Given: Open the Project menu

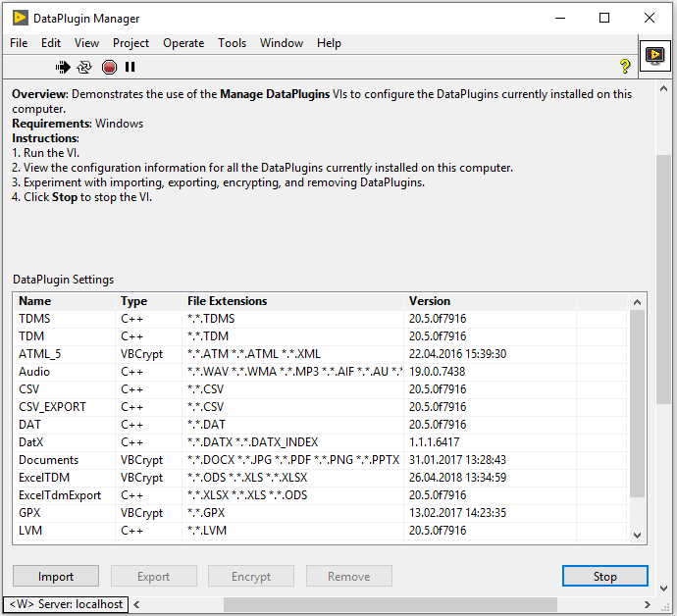Looking at the screenshot, I should point(130,43).
